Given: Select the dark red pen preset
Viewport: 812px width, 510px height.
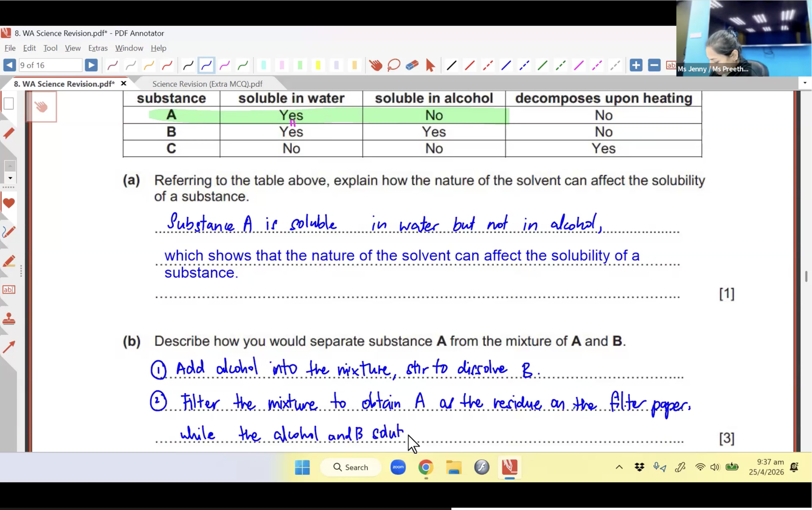Looking at the screenshot, I should (x=112, y=66).
